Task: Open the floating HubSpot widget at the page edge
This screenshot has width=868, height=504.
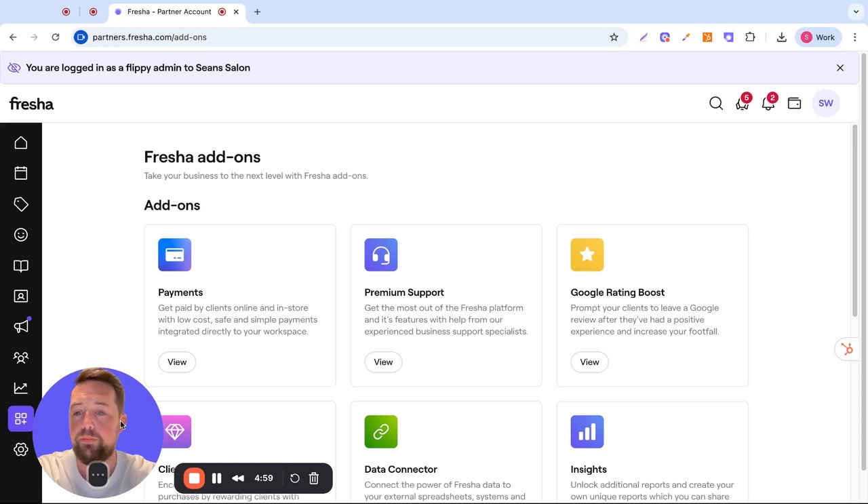Action: click(847, 349)
